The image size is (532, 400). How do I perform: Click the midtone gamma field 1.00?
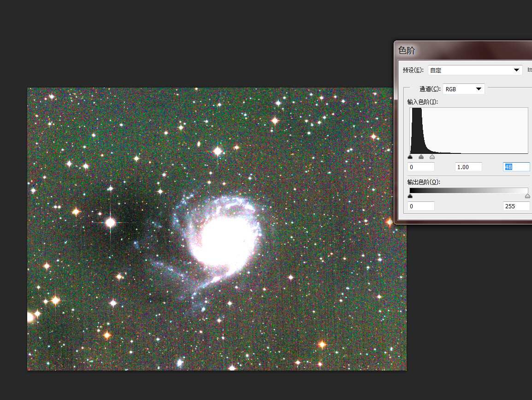coord(468,167)
